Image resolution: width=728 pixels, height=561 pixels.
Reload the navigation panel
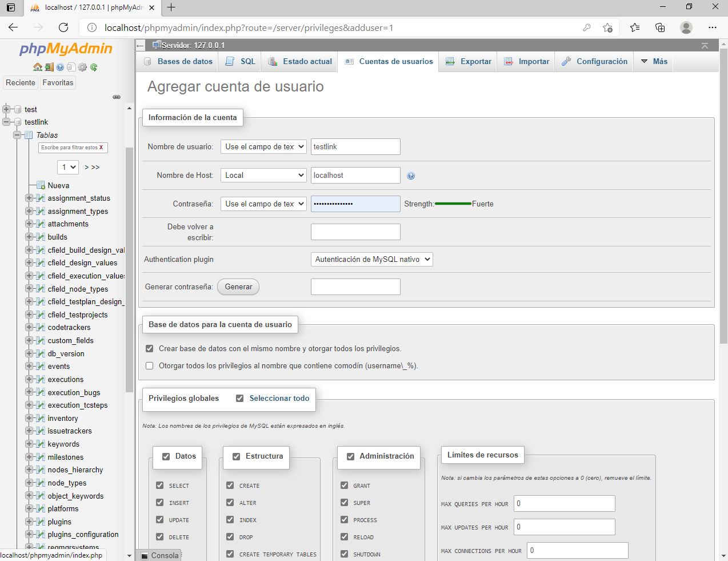(94, 67)
